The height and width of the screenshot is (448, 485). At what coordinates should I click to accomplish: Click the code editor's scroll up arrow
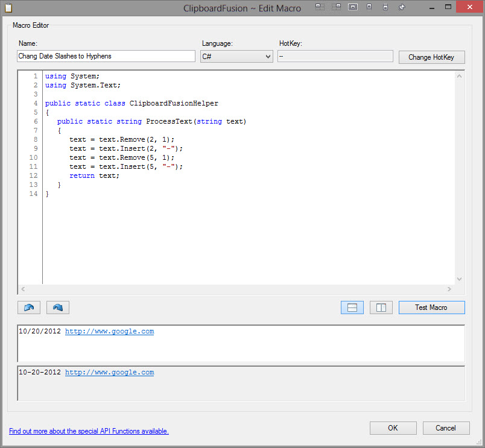click(459, 77)
